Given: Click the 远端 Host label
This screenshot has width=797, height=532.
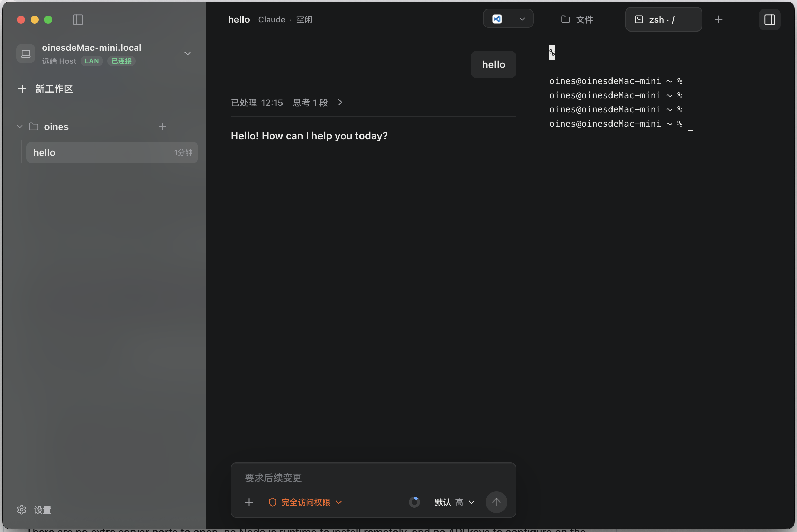Looking at the screenshot, I should (59, 61).
